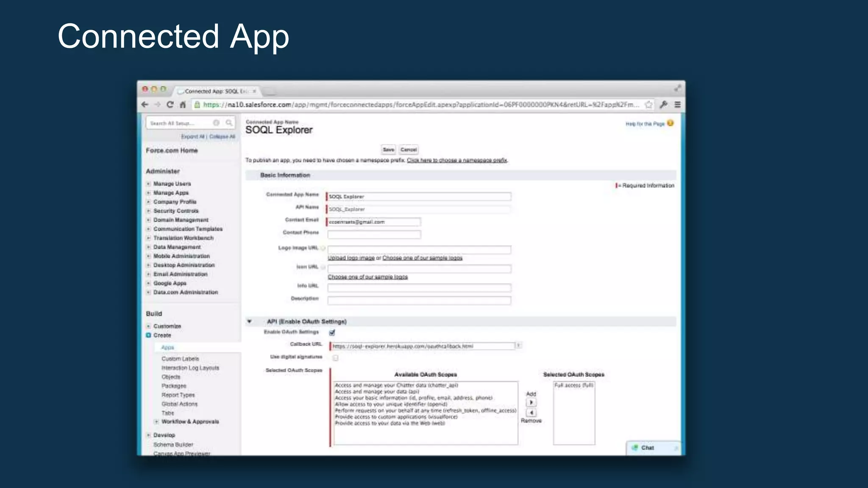Click the Cancel button
The width and height of the screenshot is (868, 488).
click(409, 150)
